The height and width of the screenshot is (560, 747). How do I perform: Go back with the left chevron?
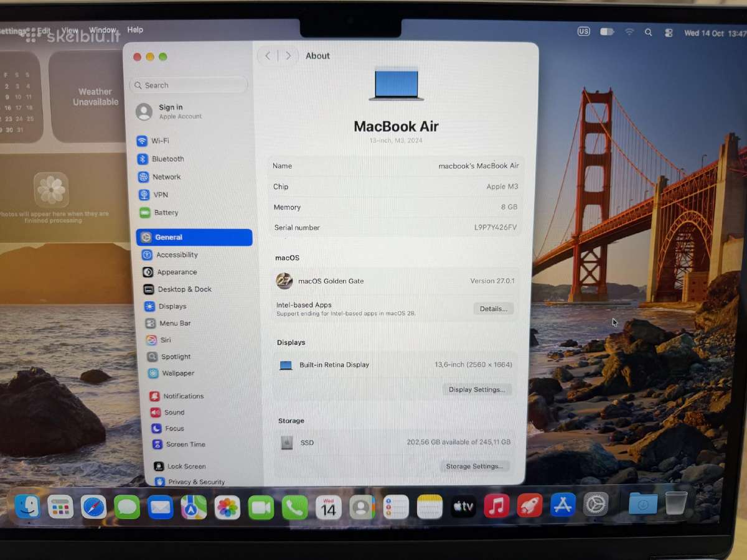[x=268, y=55]
